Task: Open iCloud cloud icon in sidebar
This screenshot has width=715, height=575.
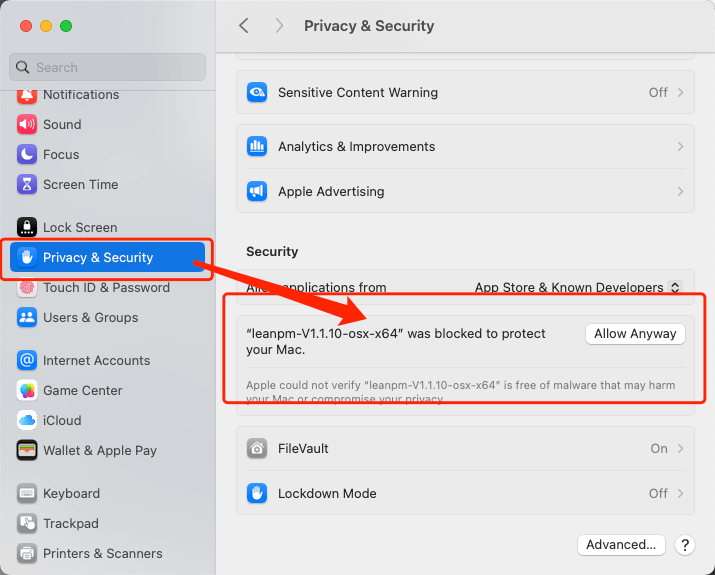Action: (x=27, y=421)
